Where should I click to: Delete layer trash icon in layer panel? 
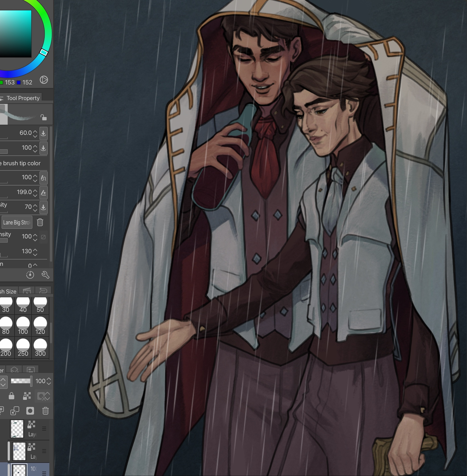46,411
